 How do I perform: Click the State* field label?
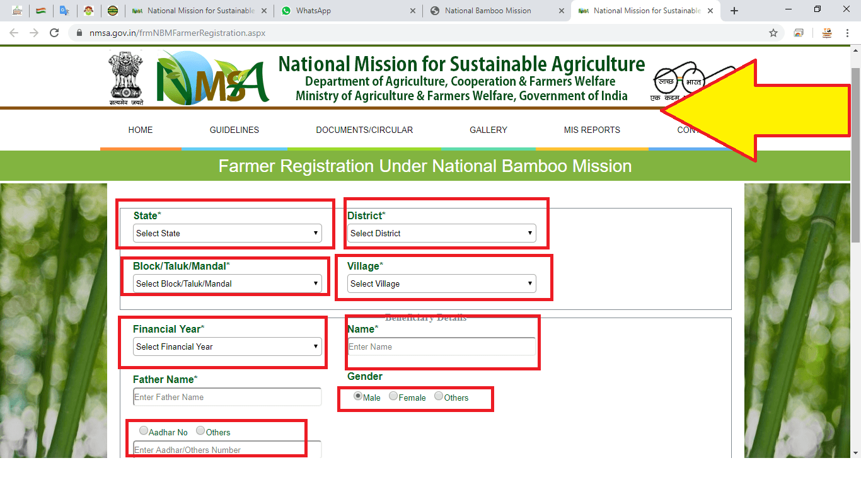click(x=147, y=215)
